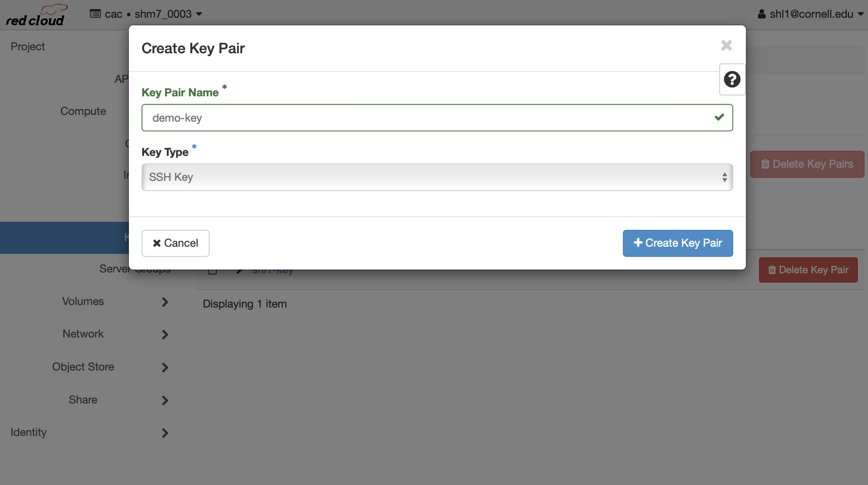Expand the Compute section in sidebar
Screen dimensions: 868x485
click(x=84, y=110)
